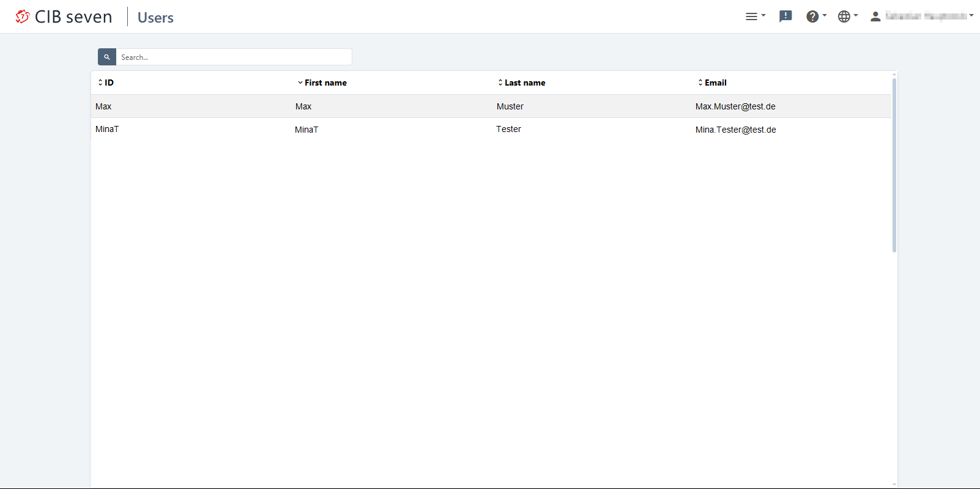The width and height of the screenshot is (980, 489).
Task: Select the user row with ID Max
Action: [103, 106]
